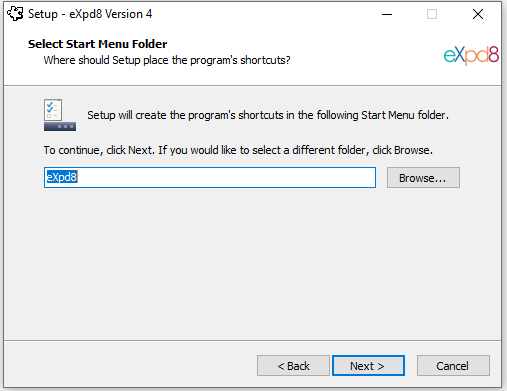Image resolution: width=507 pixels, height=391 pixels.
Task: Continue the installation with Next >
Action: pyautogui.click(x=368, y=366)
